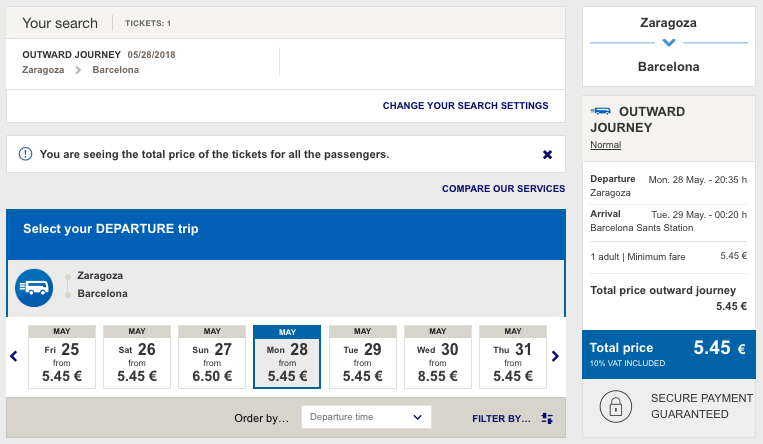
Task: Show previous dates with left arrow
Action: coord(14,356)
